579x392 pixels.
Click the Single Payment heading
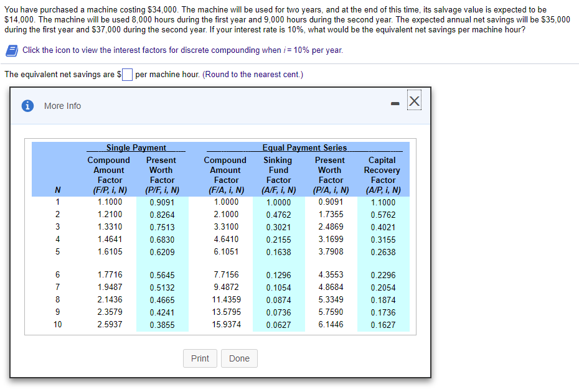coord(136,147)
